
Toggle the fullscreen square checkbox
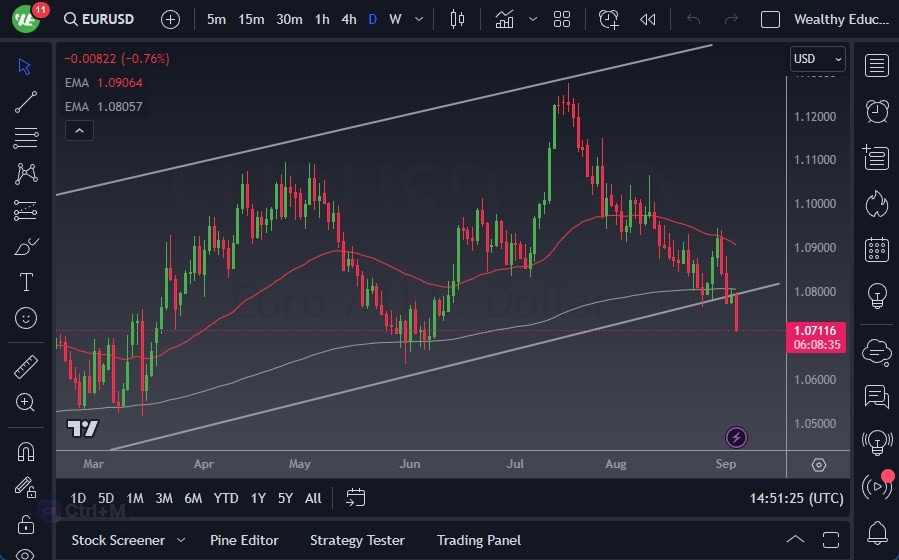(770, 19)
